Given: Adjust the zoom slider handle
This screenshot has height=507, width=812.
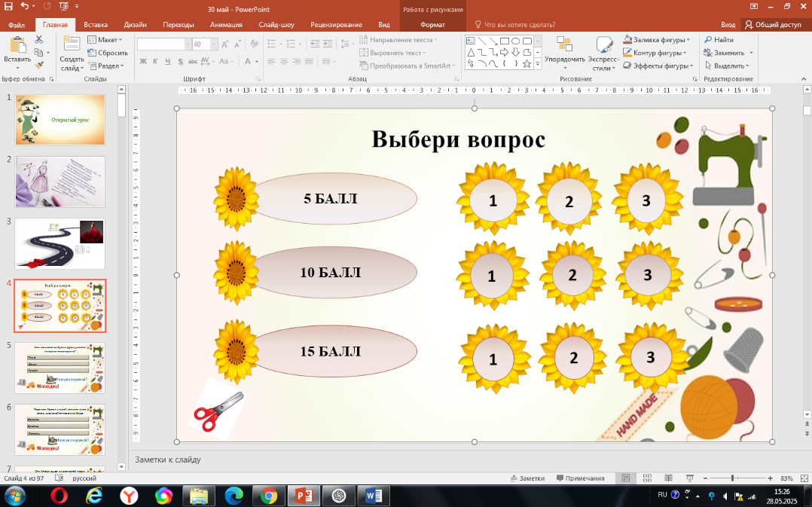Looking at the screenshot, I should (x=732, y=478).
